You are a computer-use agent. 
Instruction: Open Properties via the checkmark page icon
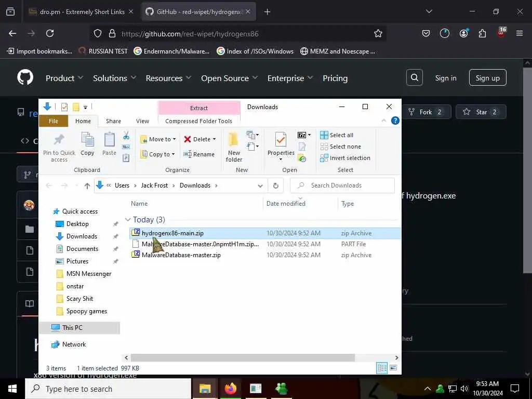[281, 140]
